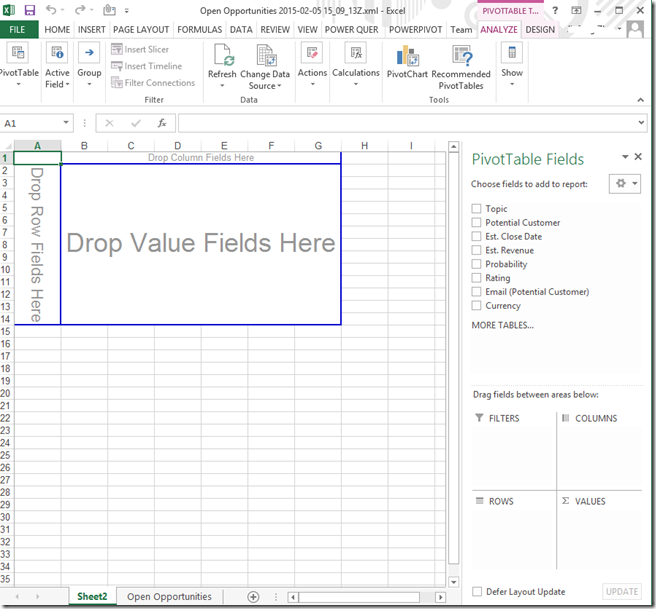Check the Est. Revenue field checkbox

pyautogui.click(x=476, y=250)
